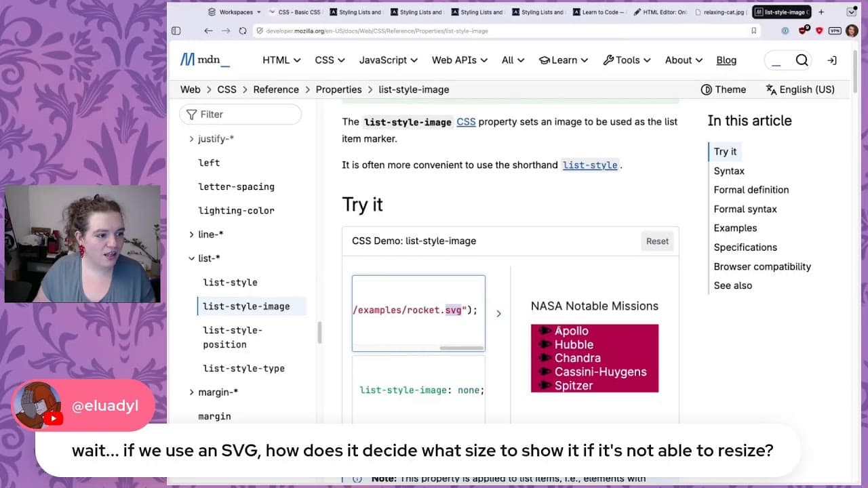Jump to Formal definition section

point(751,190)
